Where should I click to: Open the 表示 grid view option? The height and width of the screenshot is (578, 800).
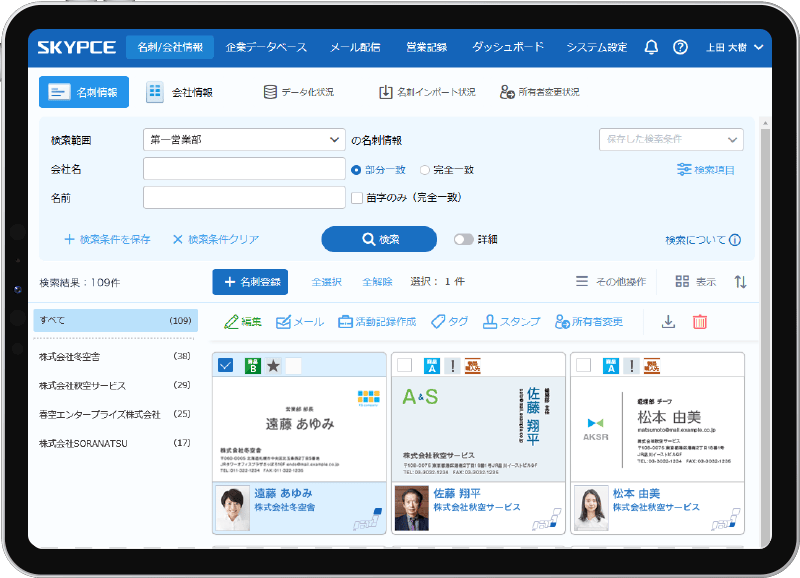696,282
